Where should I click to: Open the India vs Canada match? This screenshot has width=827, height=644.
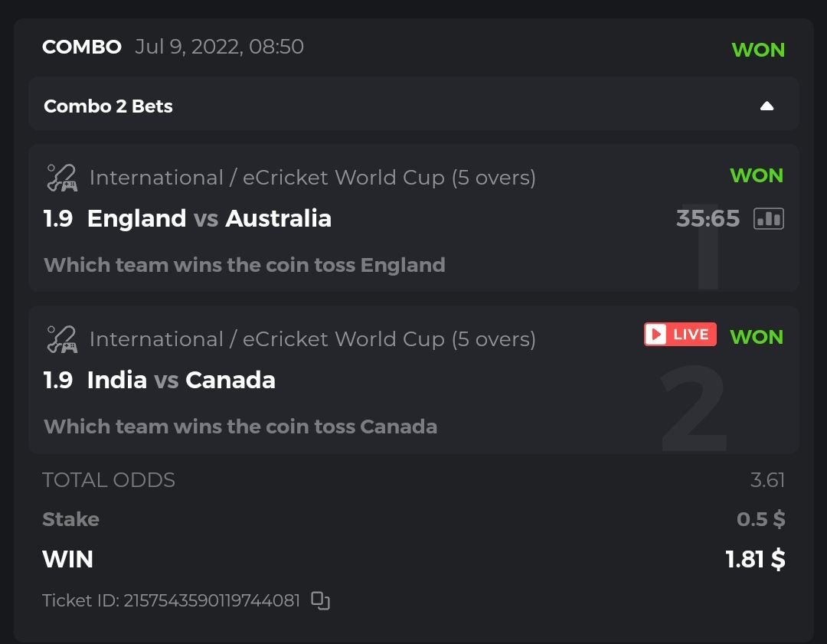[181, 381]
